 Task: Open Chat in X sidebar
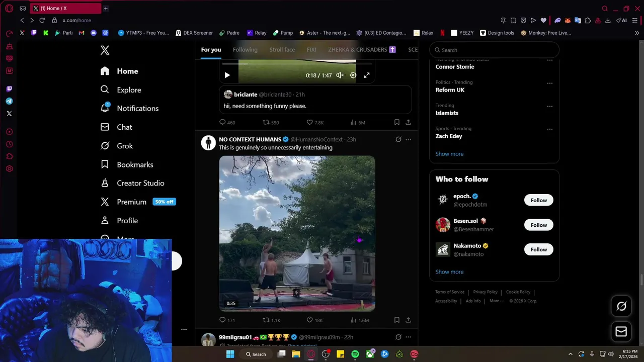coord(116,127)
